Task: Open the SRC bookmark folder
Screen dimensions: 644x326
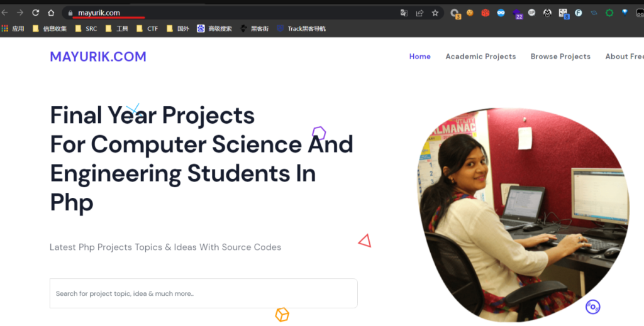Action: [x=86, y=28]
